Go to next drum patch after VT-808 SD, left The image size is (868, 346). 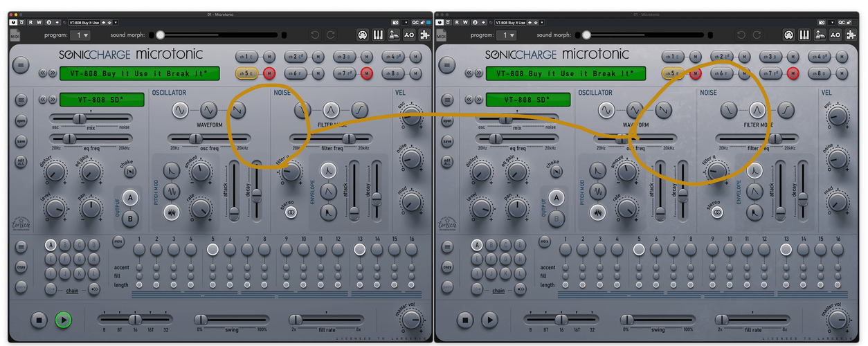(x=53, y=100)
